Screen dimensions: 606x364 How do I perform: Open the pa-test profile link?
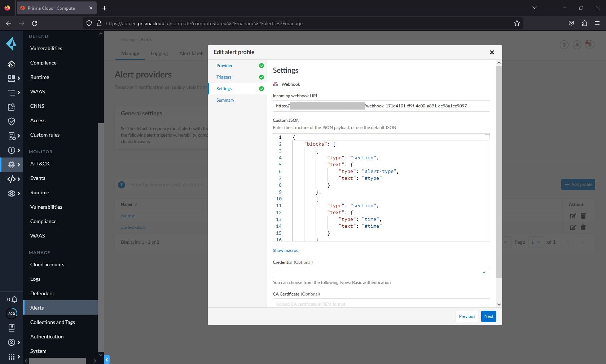coord(128,216)
